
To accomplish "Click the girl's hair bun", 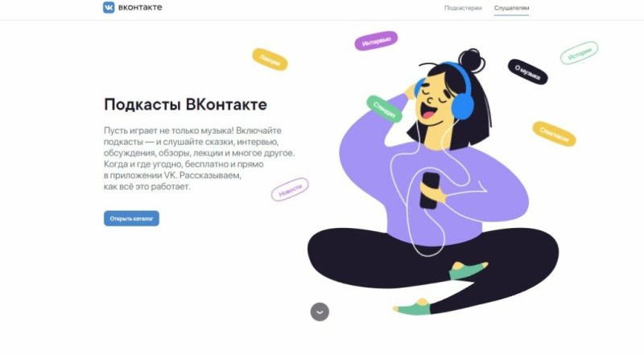I will (x=472, y=60).
